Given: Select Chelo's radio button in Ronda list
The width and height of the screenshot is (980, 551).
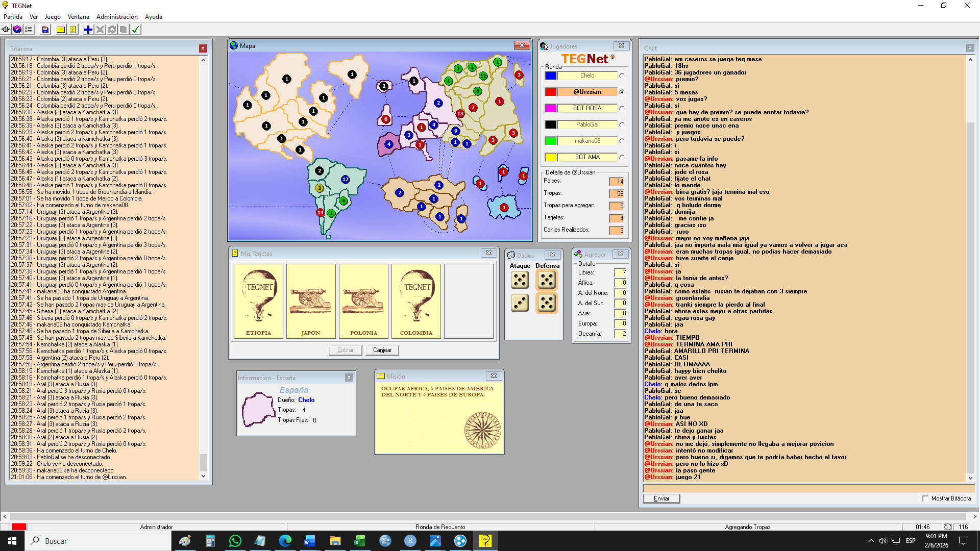Looking at the screenshot, I should (x=622, y=76).
